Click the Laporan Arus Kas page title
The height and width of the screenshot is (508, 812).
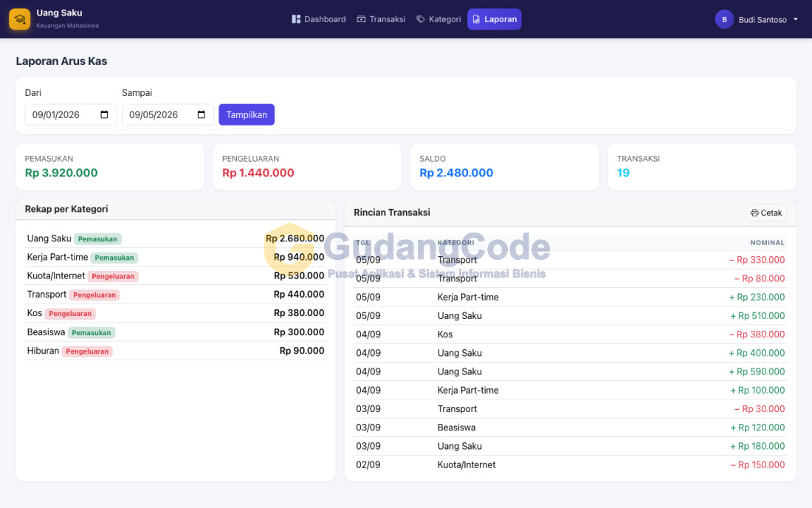(61, 61)
